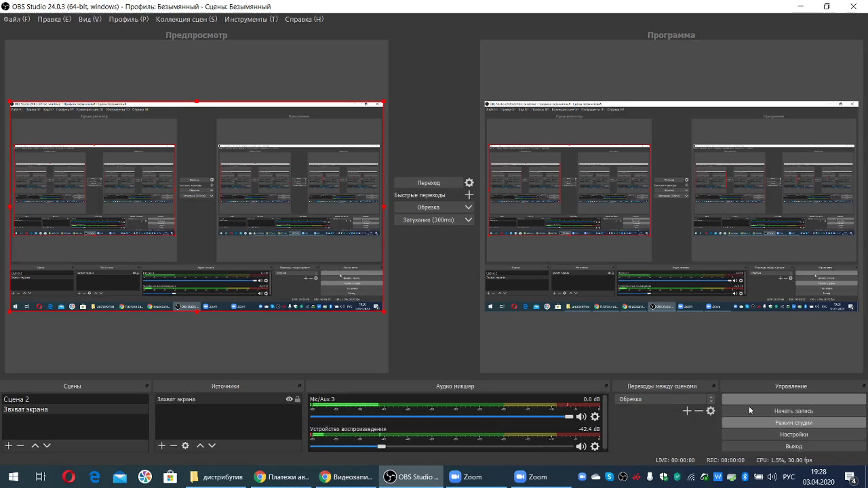Toggle lock on Захват экрана source

tap(298, 399)
